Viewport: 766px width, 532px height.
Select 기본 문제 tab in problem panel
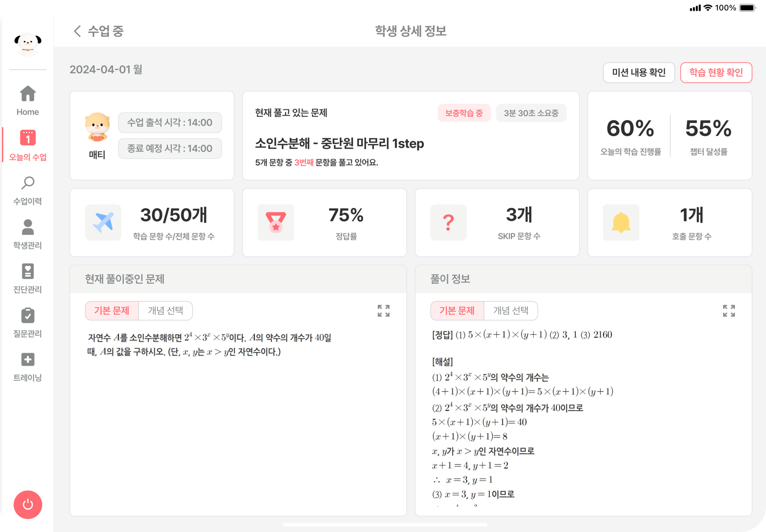(112, 311)
